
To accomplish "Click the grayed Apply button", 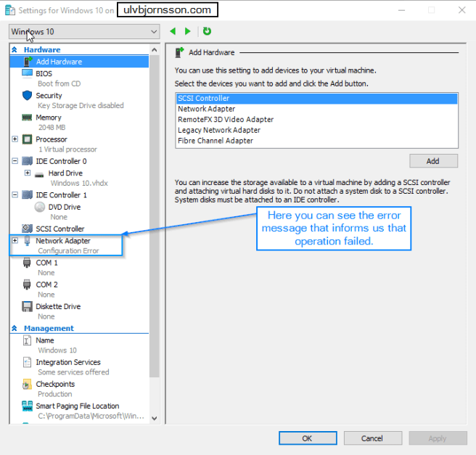I will (x=438, y=438).
